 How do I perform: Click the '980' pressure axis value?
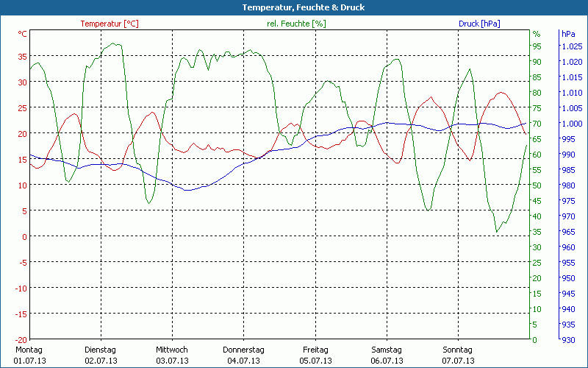click(x=568, y=185)
